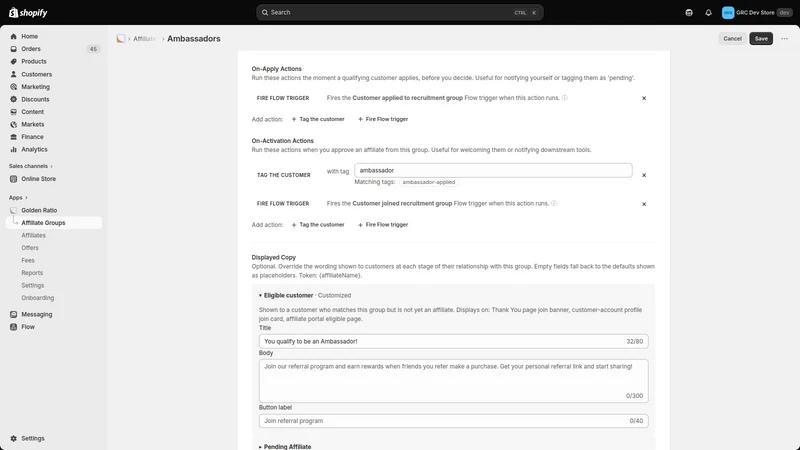
Task: Open Discounts in sidebar
Action: click(x=35, y=99)
